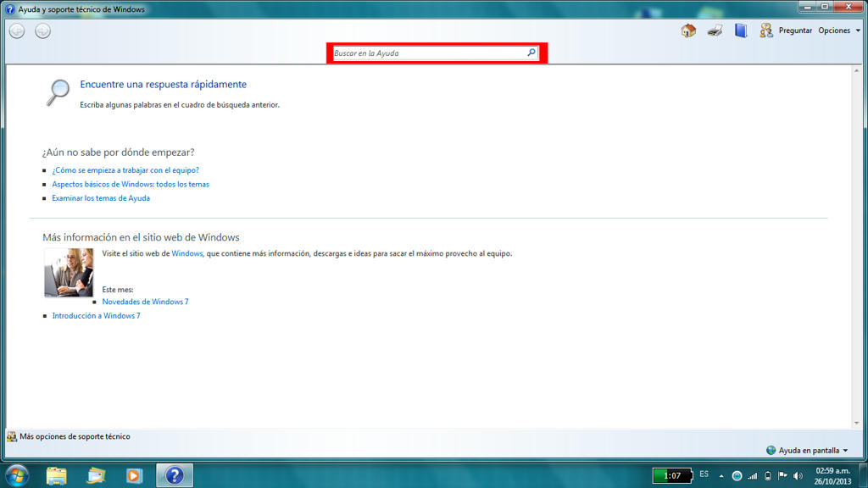
Task: Open Aspectos básicos de Windows: todos los temas
Action: pos(131,184)
